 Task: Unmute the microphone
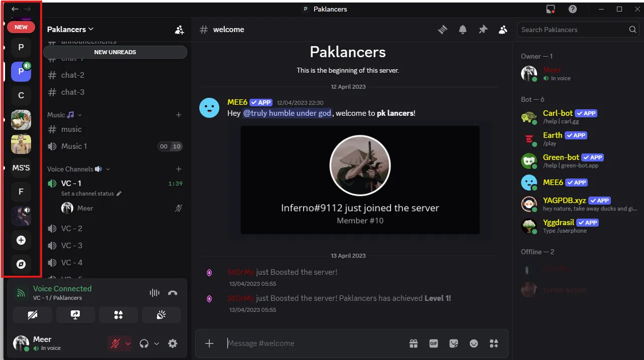click(115, 343)
